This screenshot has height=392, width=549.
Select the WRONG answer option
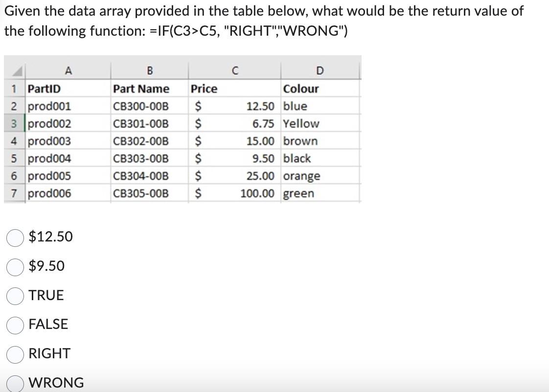(x=15, y=383)
